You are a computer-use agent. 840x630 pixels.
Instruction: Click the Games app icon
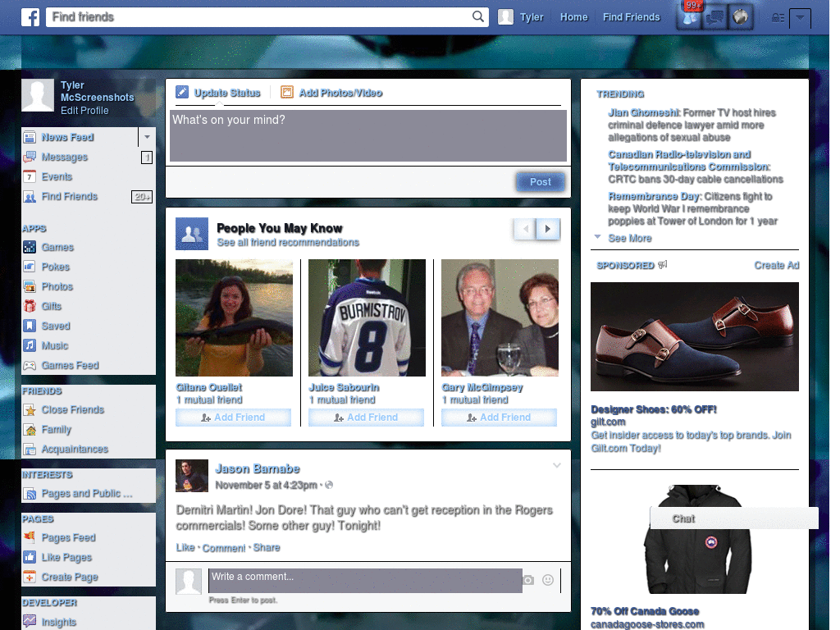tap(30, 247)
